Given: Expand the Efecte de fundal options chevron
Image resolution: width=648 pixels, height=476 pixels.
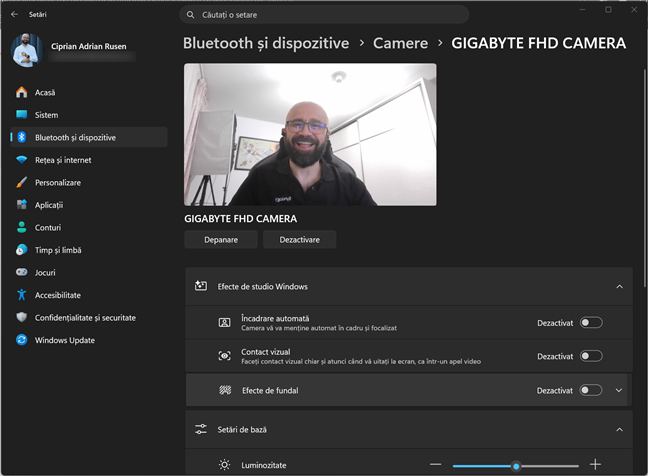Looking at the screenshot, I should [619, 390].
